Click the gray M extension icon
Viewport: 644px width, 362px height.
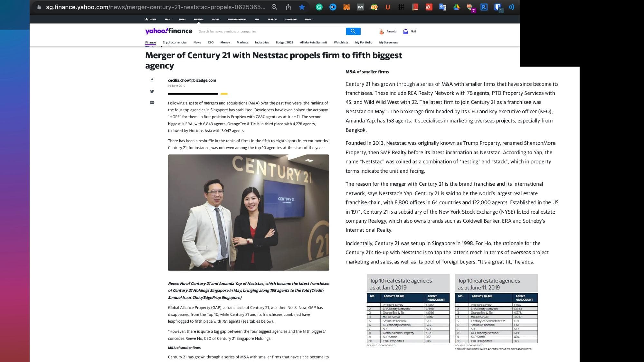click(x=360, y=7)
